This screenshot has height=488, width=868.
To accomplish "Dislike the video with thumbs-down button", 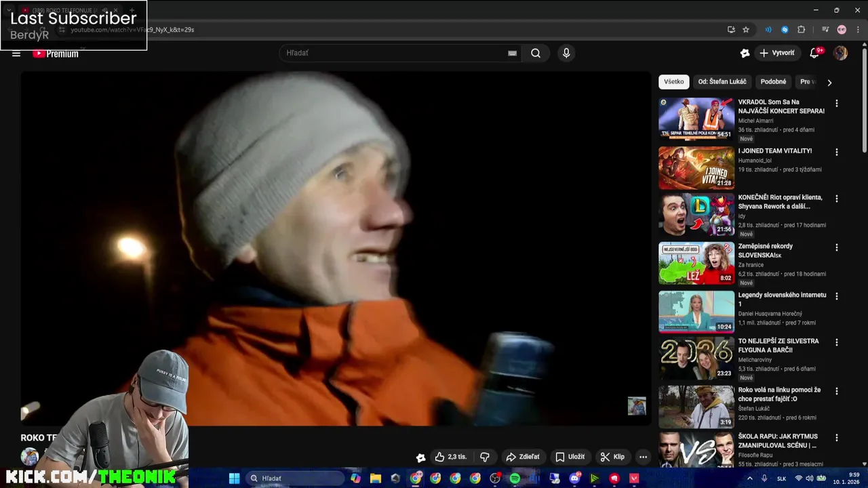I will [x=485, y=457].
